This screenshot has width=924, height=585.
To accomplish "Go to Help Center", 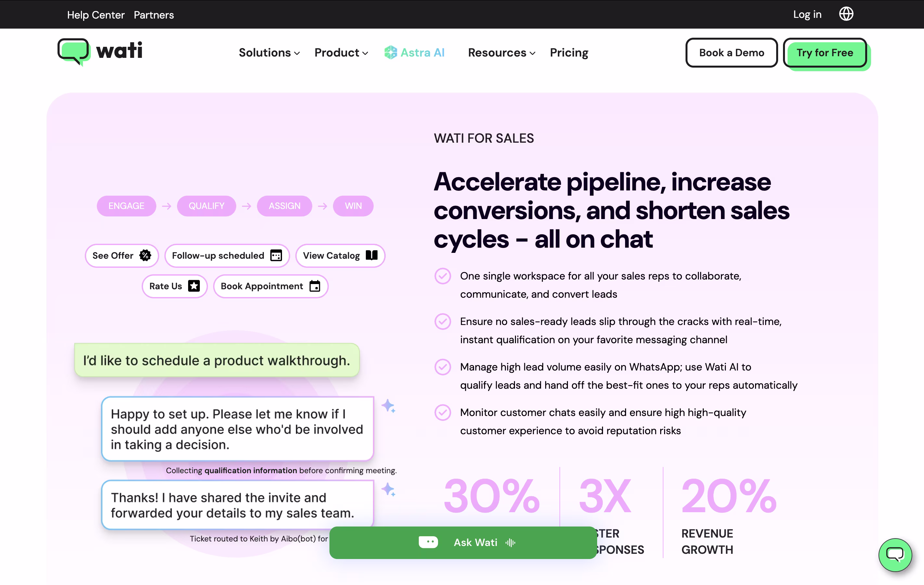I will pyautogui.click(x=96, y=15).
